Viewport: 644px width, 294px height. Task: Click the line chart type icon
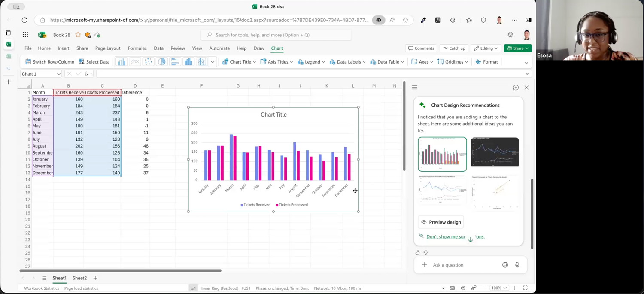135,62
